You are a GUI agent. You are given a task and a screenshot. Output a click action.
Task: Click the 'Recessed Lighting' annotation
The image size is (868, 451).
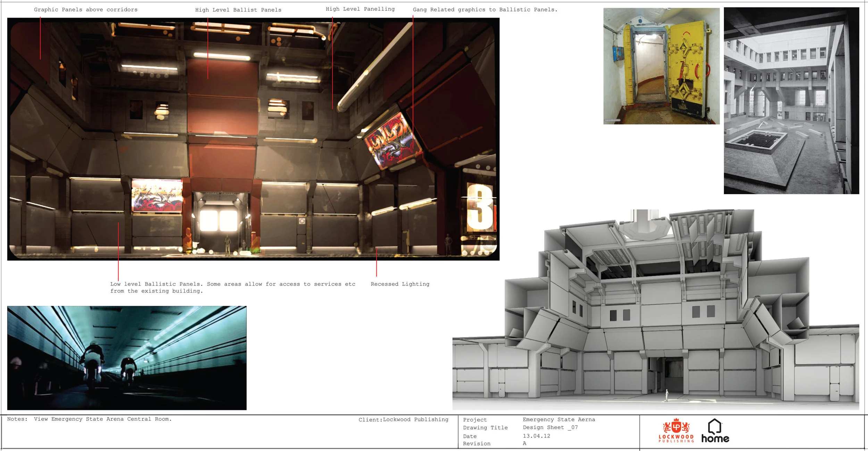400,284
